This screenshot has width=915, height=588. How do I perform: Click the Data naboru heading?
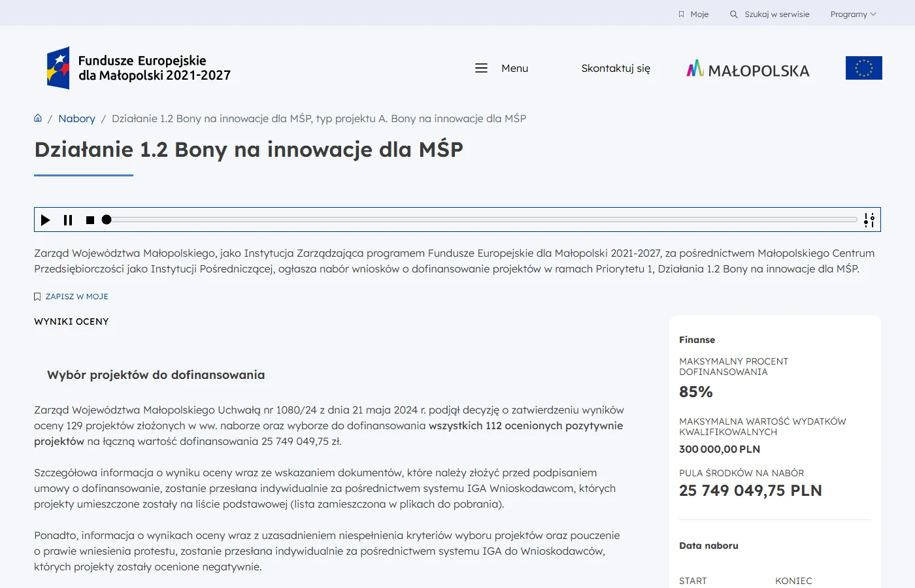(x=708, y=546)
